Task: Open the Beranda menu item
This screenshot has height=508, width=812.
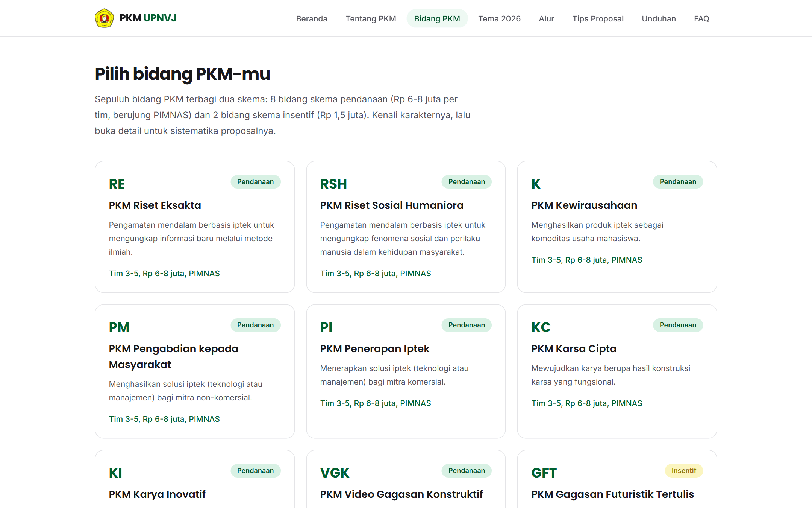Action: pyautogui.click(x=312, y=18)
